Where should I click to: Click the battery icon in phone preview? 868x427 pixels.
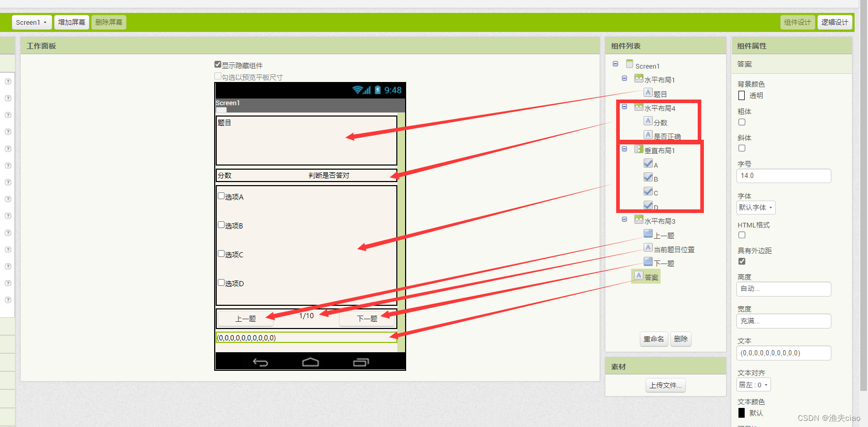[378, 90]
